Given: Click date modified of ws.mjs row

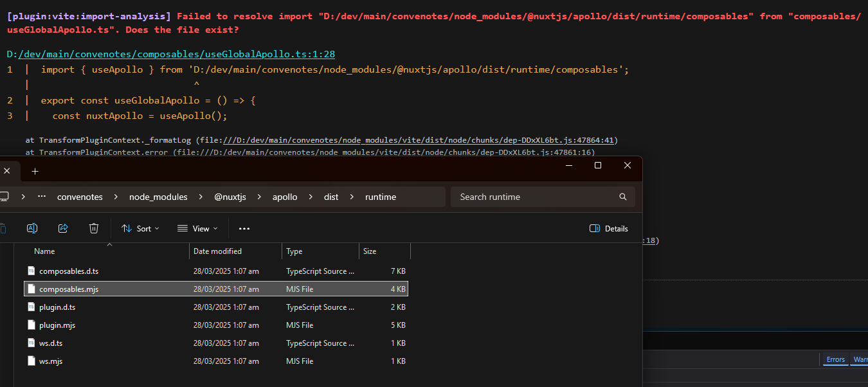Looking at the screenshot, I should (x=226, y=361).
